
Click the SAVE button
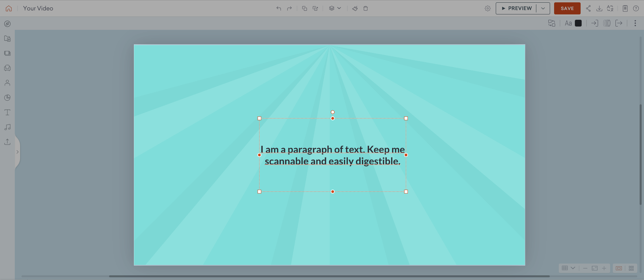pos(567,8)
